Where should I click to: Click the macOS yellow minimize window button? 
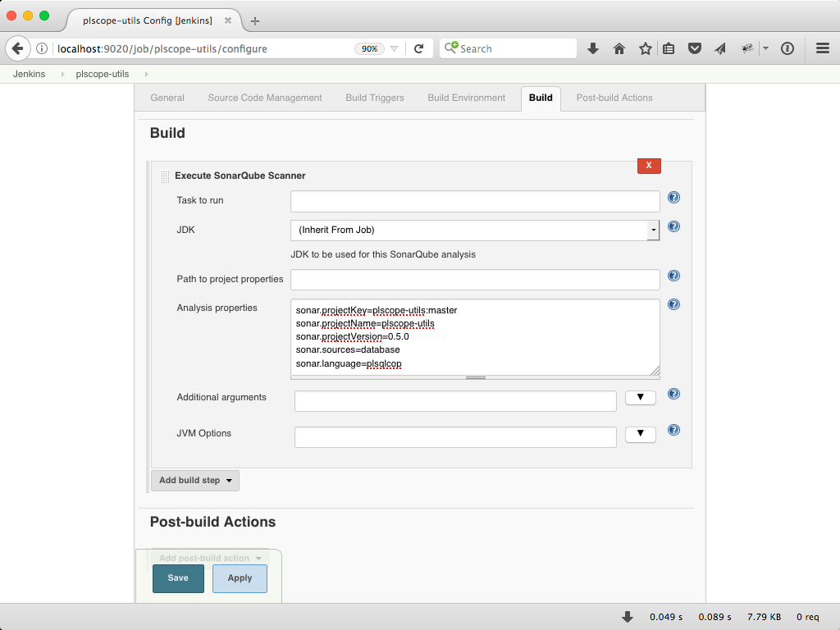click(x=28, y=16)
